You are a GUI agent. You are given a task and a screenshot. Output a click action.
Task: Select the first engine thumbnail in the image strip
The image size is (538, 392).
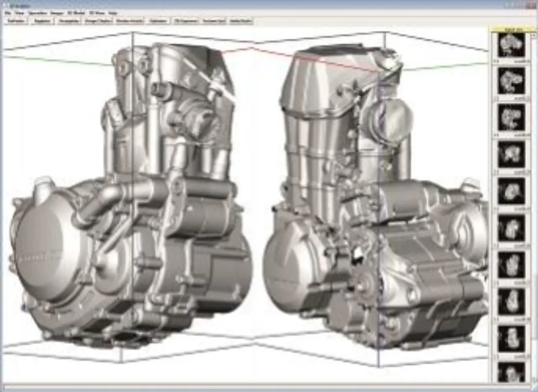(x=512, y=44)
